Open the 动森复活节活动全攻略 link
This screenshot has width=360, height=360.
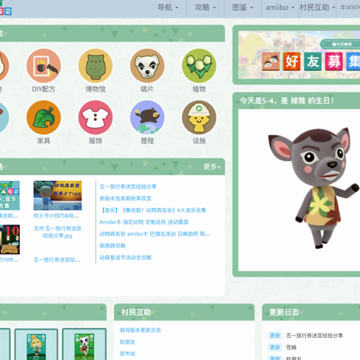click(x=125, y=257)
